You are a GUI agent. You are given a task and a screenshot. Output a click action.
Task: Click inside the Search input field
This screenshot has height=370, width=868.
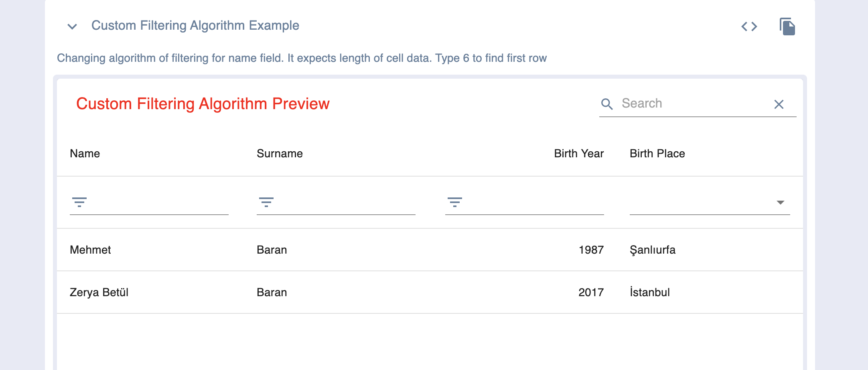[682, 104]
